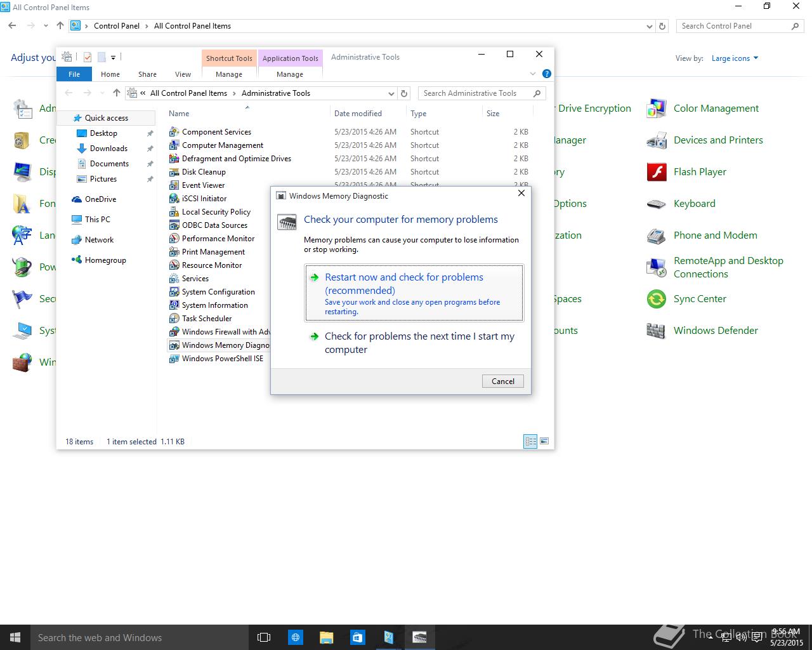Go up one level in Administrative Tools

(x=117, y=93)
